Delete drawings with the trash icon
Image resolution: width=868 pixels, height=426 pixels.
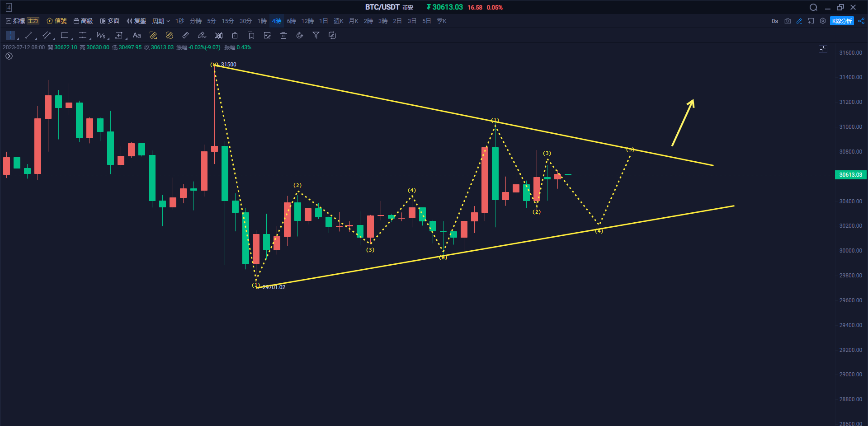pos(283,35)
